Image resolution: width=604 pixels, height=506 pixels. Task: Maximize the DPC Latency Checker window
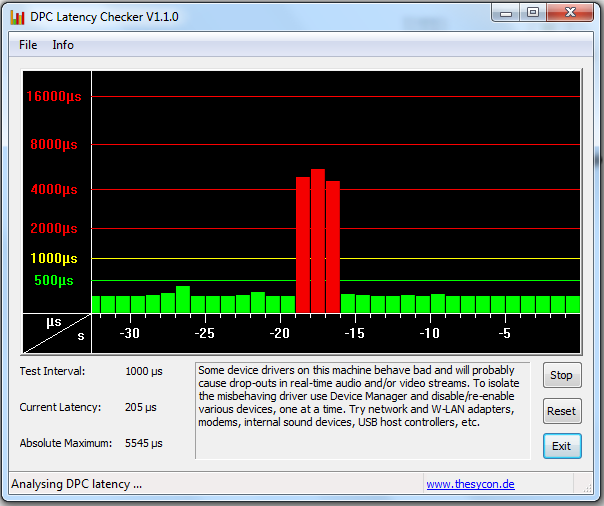(532, 12)
